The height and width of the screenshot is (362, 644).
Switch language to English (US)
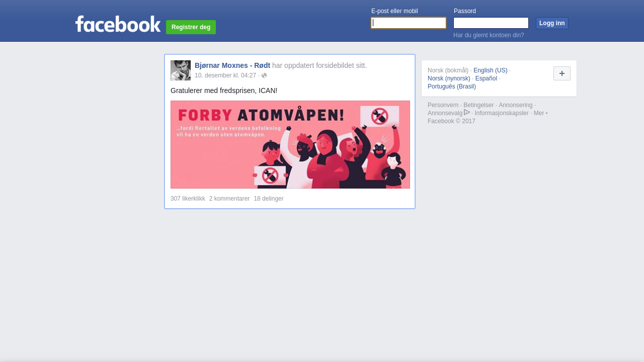491,70
